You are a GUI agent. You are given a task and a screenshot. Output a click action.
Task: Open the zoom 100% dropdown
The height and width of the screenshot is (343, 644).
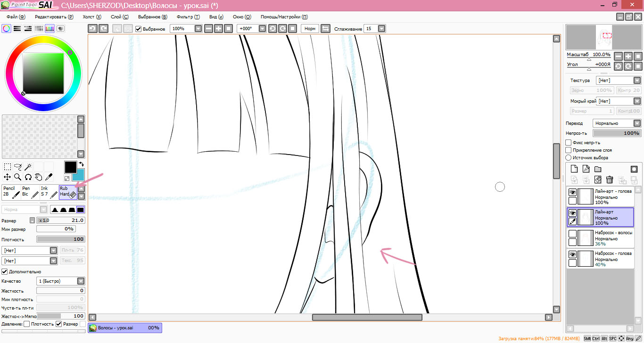pyautogui.click(x=198, y=29)
